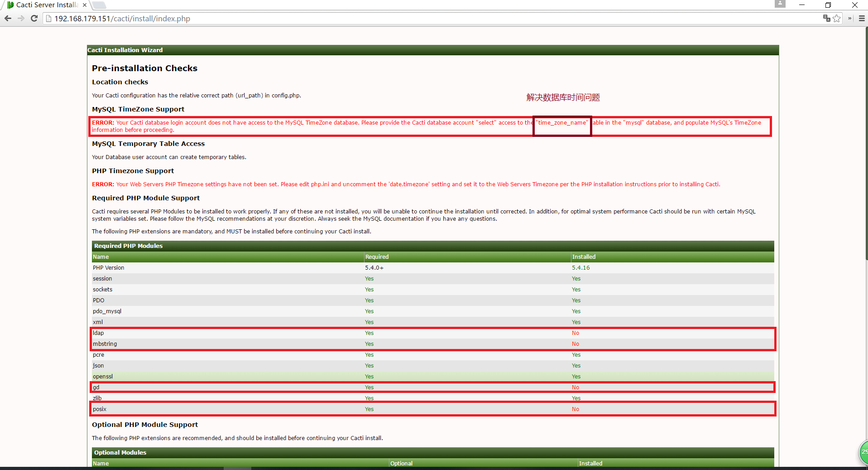
Task: Click the PHP Timezone ERROR message text
Action: point(406,184)
